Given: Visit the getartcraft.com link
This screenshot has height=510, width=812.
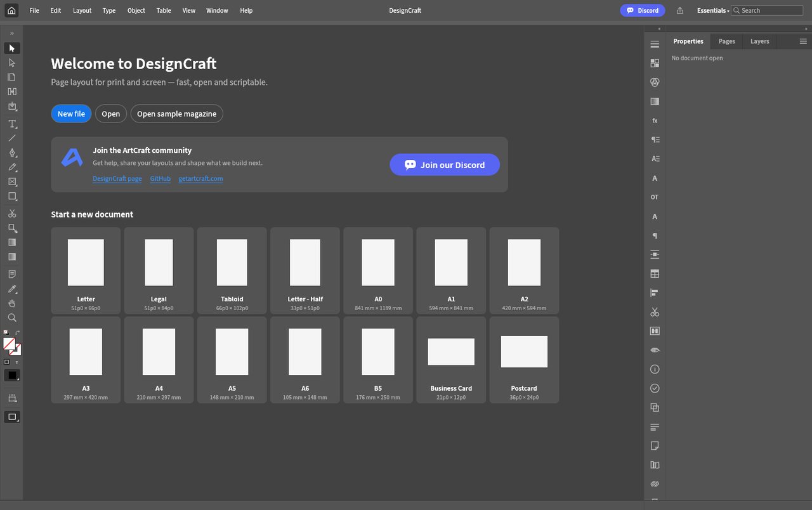Looking at the screenshot, I should tap(200, 179).
